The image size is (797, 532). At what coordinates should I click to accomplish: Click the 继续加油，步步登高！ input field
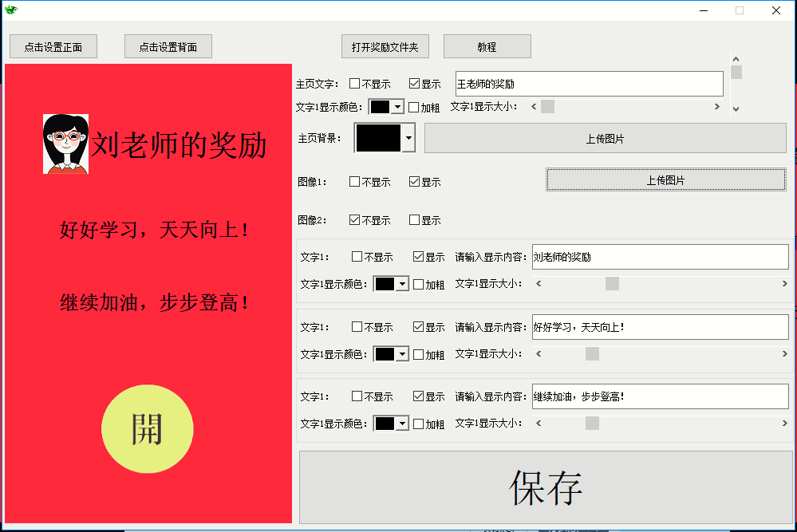pyautogui.click(x=661, y=396)
